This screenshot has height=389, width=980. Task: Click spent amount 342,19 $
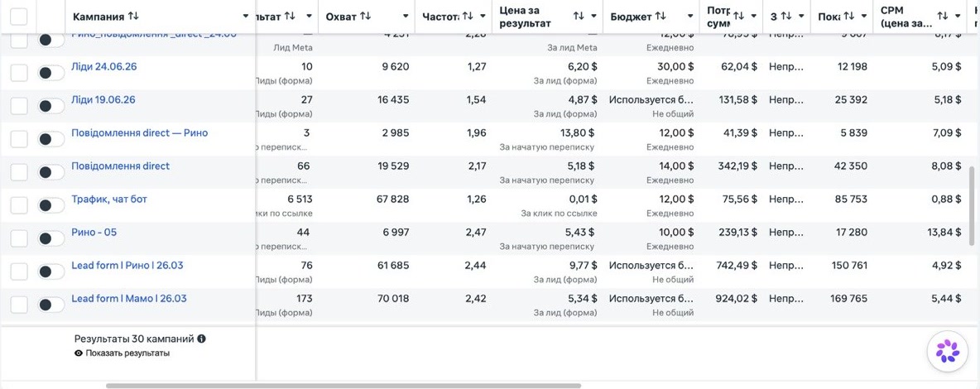[x=737, y=166]
